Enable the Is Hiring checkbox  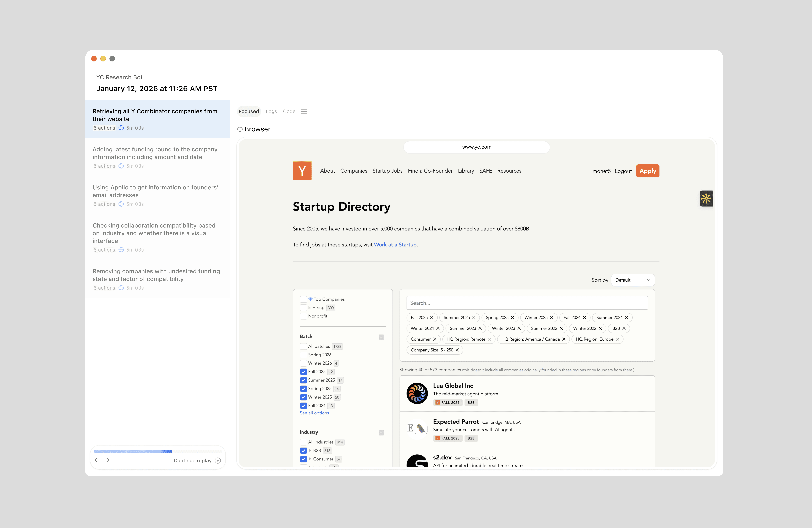[x=303, y=308]
